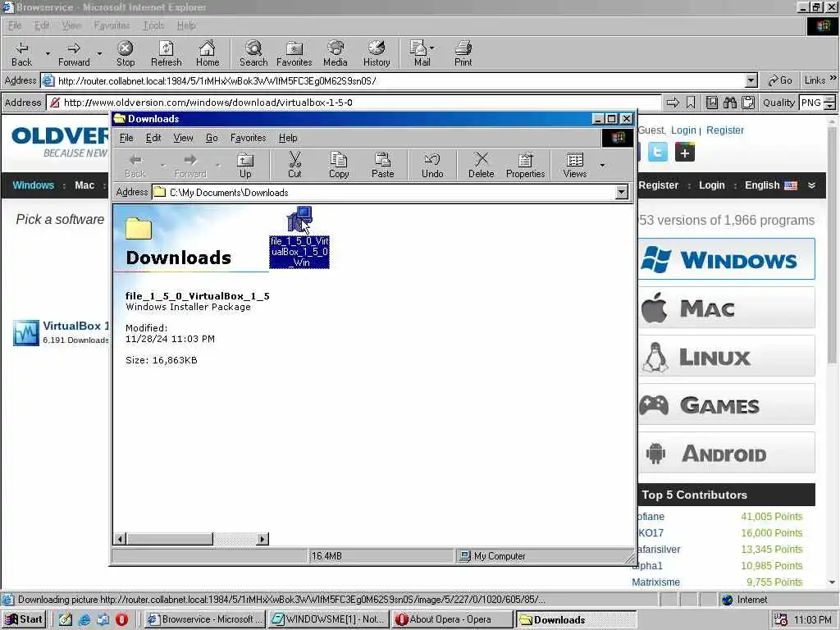Click Paste in Downloads toolbar
840x630 pixels.
(382, 165)
